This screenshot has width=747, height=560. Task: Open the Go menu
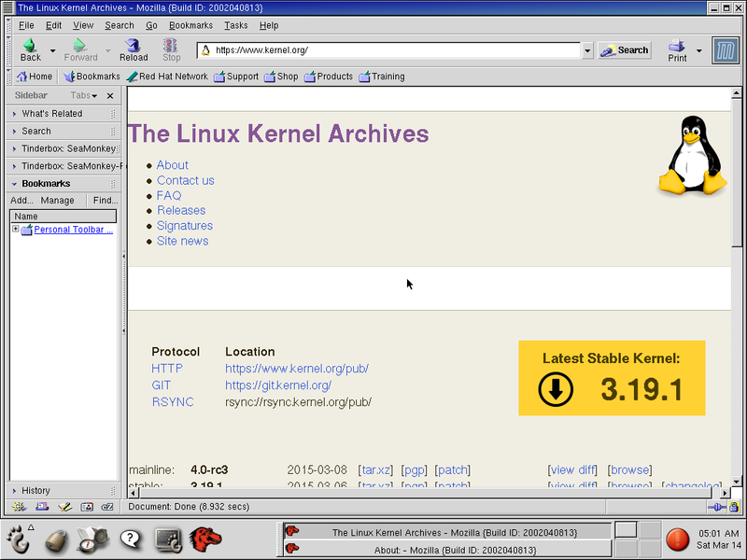click(151, 25)
